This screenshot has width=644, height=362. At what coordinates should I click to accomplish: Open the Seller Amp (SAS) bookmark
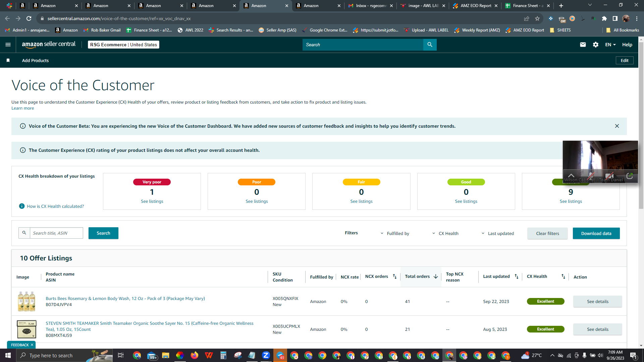tap(277, 30)
